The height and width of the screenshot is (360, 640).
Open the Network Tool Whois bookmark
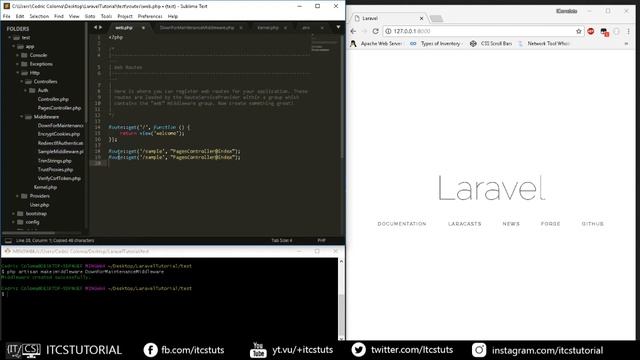pyautogui.click(x=544, y=43)
